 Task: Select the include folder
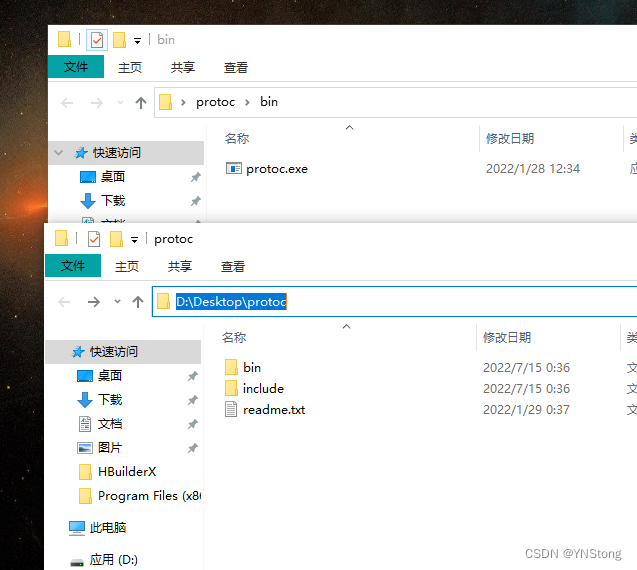click(263, 389)
